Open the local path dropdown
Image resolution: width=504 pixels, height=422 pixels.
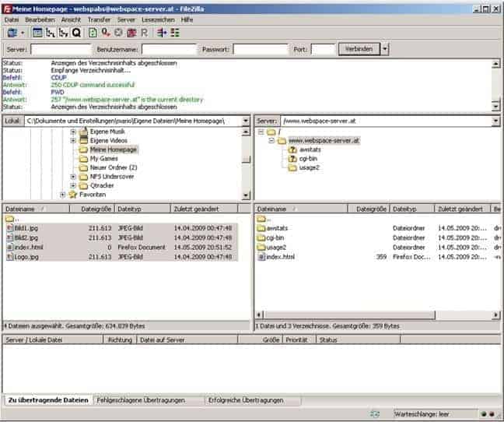coord(246,121)
